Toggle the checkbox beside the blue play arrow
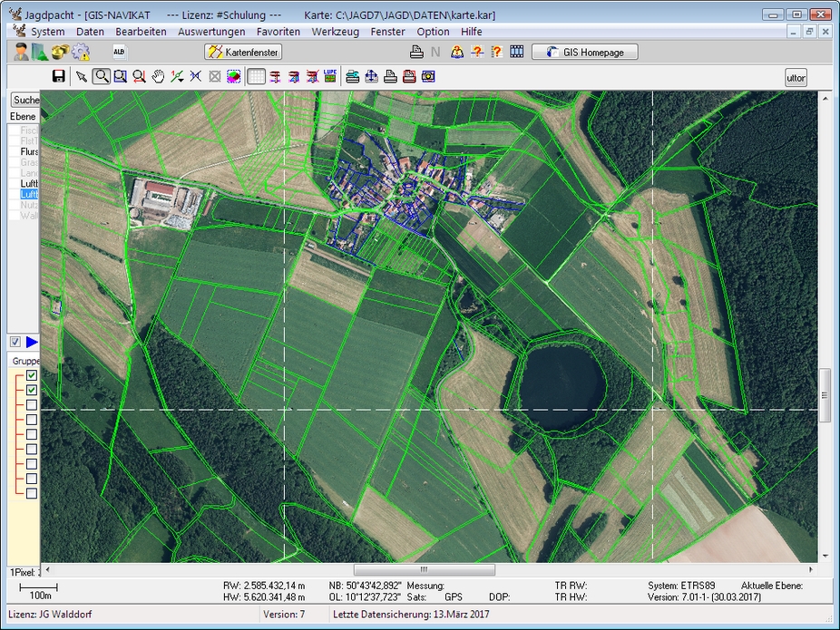This screenshot has height=630, width=840. tap(15, 342)
